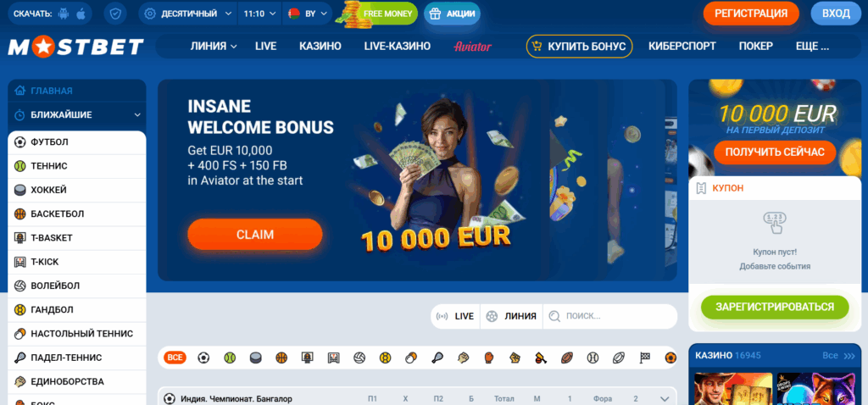The width and height of the screenshot is (868, 405).
Task: Open the Киберспорт menu item
Action: (x=682, y=47)
